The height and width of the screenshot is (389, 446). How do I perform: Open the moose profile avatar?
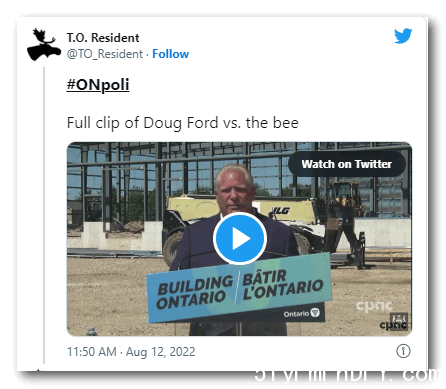click(44, 45)
